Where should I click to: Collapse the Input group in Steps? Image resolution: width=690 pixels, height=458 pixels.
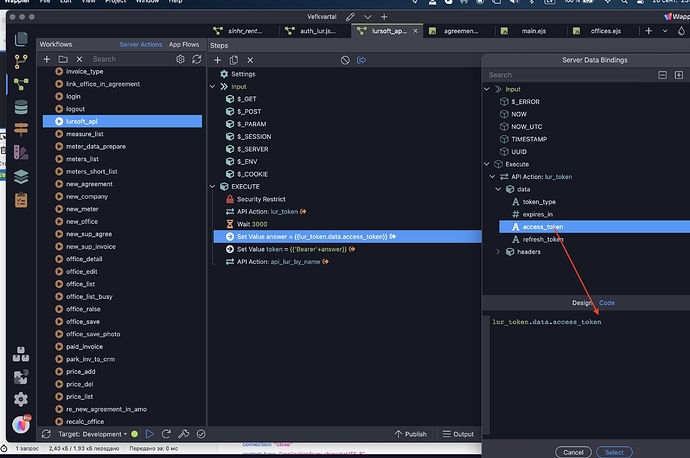pyautogui.click(x=212, y=87)
